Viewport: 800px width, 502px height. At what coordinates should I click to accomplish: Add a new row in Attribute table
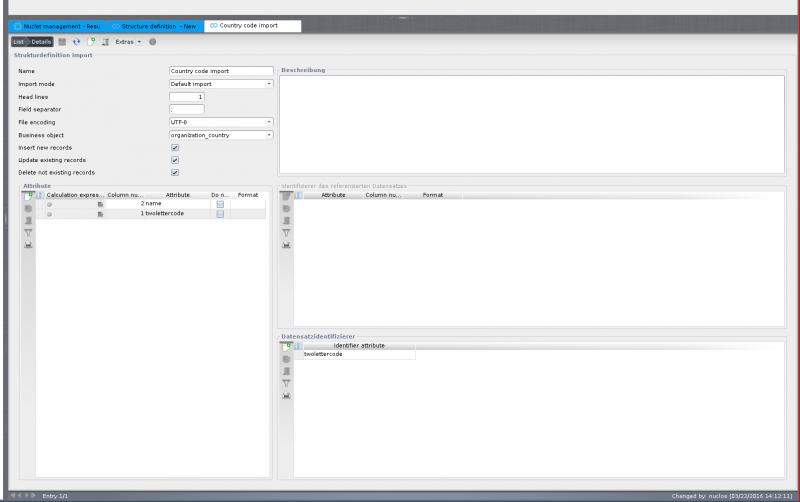(x=28, y=195)
